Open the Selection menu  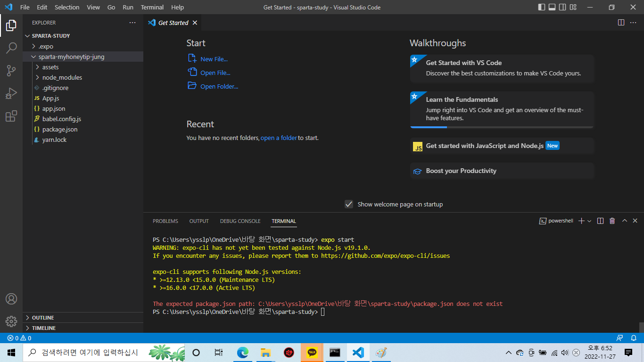point(67,7)
